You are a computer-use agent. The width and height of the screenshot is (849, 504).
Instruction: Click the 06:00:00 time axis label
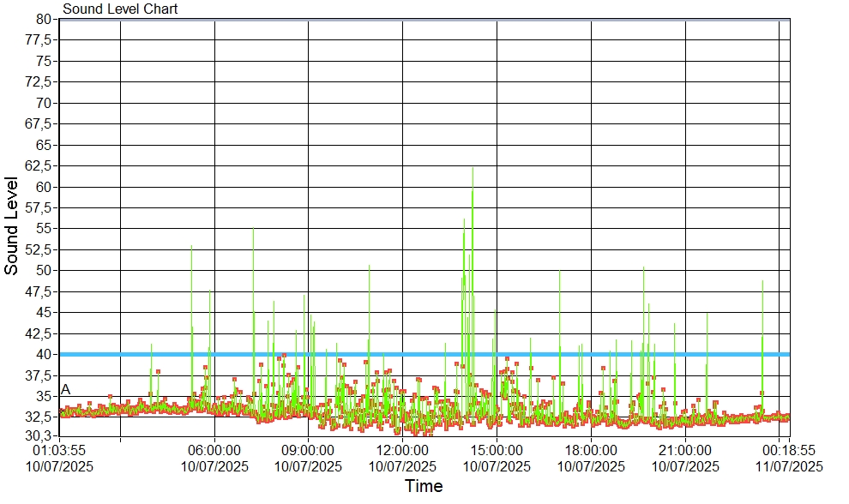pyautogui.click(x=214, y=450)
